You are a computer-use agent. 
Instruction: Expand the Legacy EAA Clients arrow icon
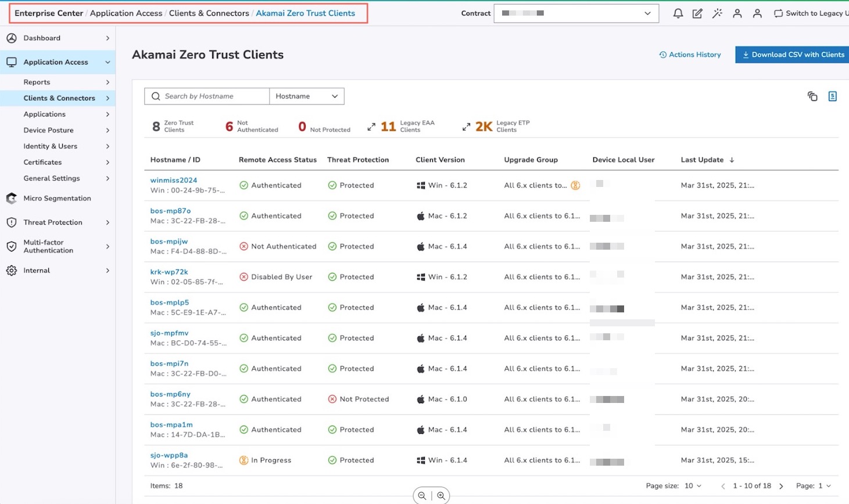click(371, 127)
